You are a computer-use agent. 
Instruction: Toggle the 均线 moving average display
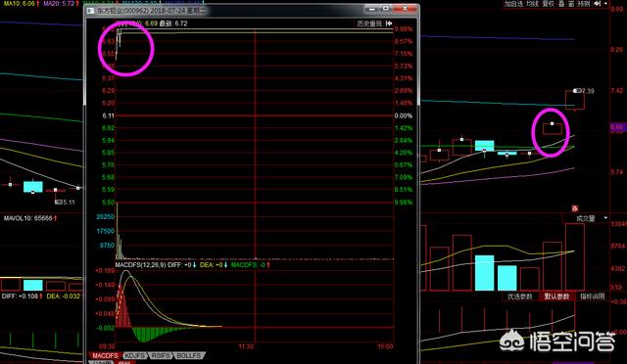pos(532,4)
